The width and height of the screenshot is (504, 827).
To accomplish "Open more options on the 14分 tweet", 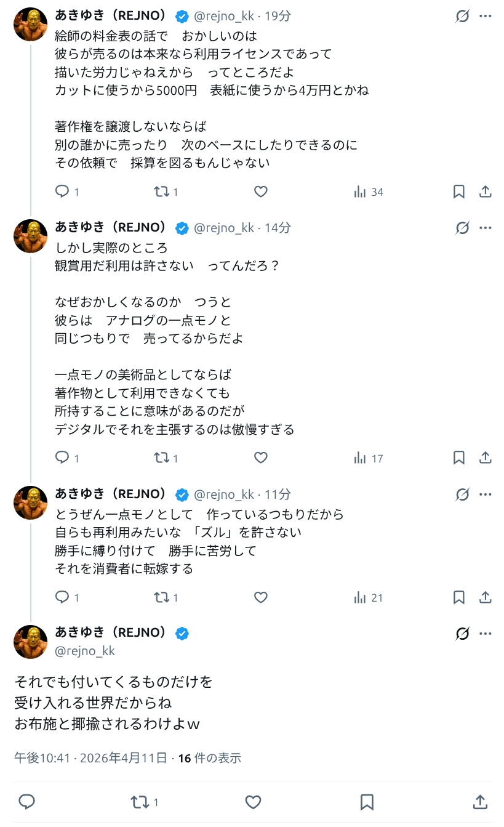I will click(486, 228).
